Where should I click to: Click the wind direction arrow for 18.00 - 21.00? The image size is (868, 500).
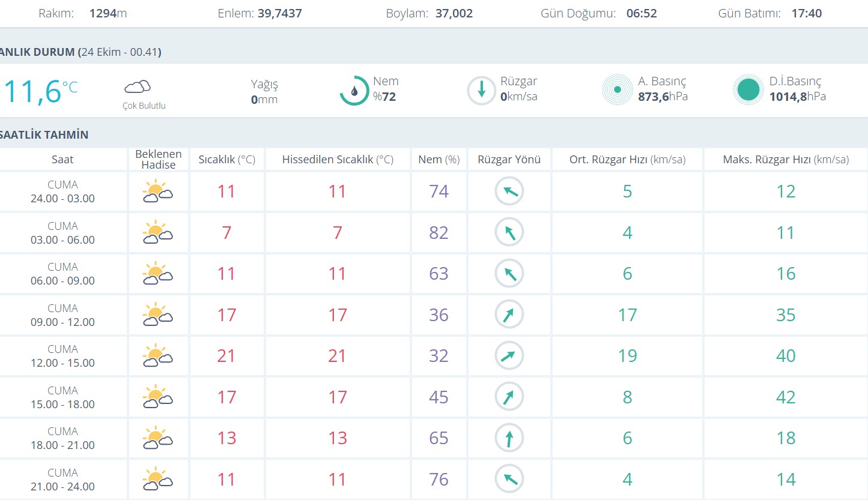pyautogui.click(x=509, y=438)
